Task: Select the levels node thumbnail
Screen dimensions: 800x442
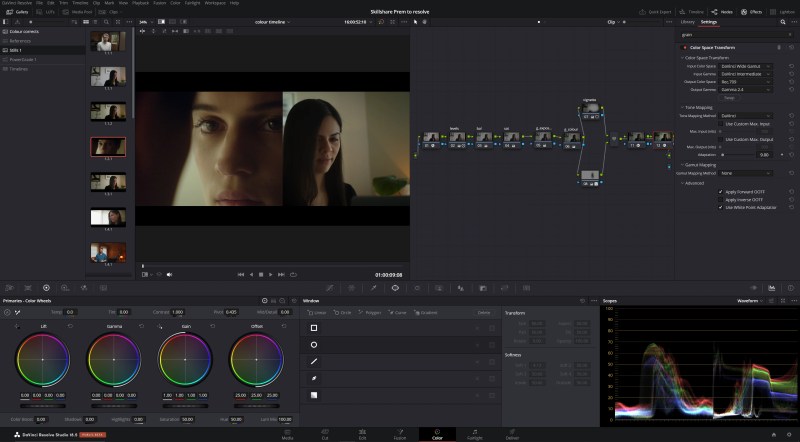Action: [457, 137]
